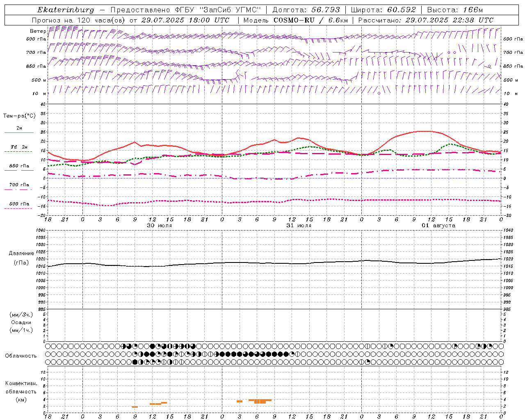Screen dimensions: 525x420
Task: Click the 'Давление' pressure panel label
Action: point(21,253)
